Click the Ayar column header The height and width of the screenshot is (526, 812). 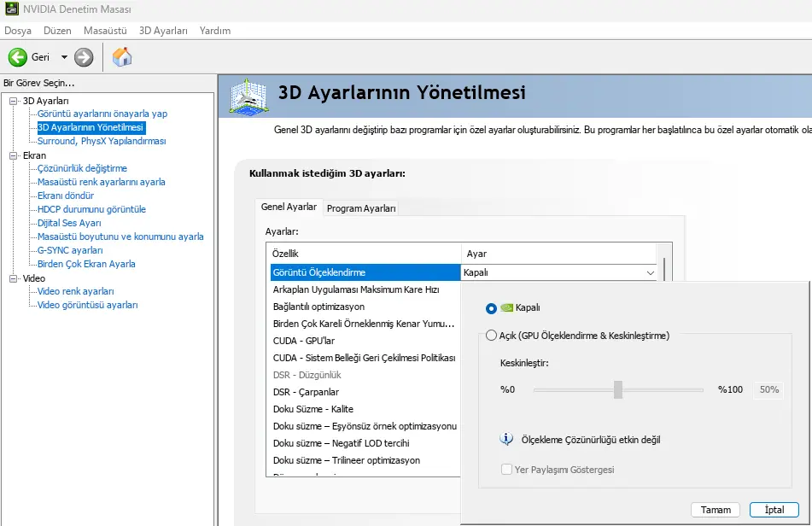point(558,254)
